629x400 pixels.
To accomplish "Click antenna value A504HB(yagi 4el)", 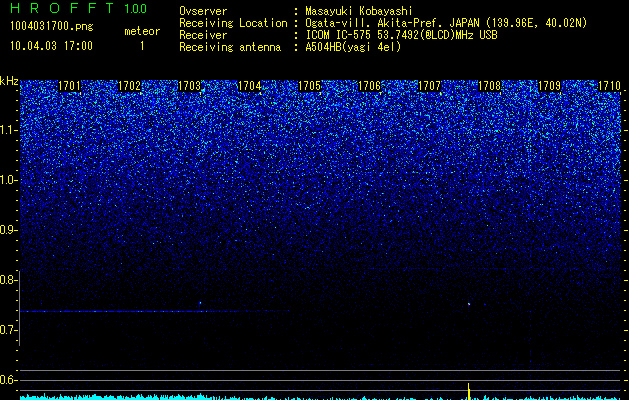I will click(353, 47).
